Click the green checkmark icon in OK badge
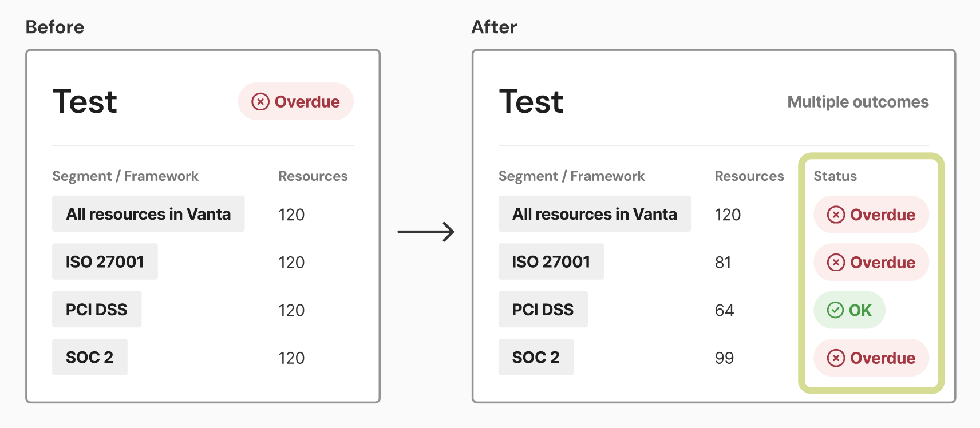The height and width of the screenshot is (428, 980). point(835,310)
